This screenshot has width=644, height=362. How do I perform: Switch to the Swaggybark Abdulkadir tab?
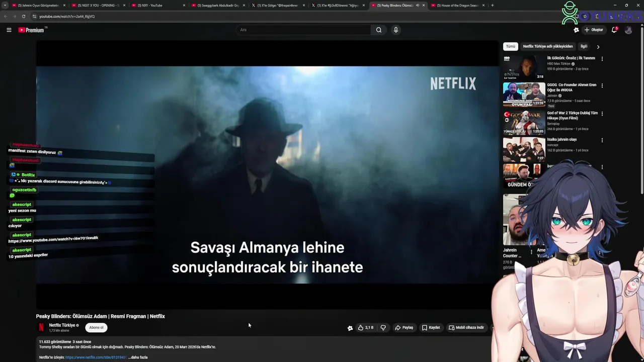[x=217, y=5]
